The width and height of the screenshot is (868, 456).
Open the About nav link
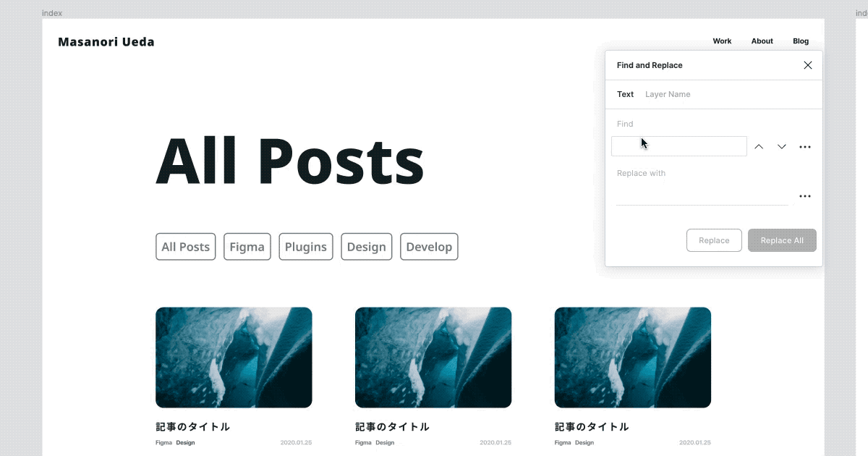point(762,41)
